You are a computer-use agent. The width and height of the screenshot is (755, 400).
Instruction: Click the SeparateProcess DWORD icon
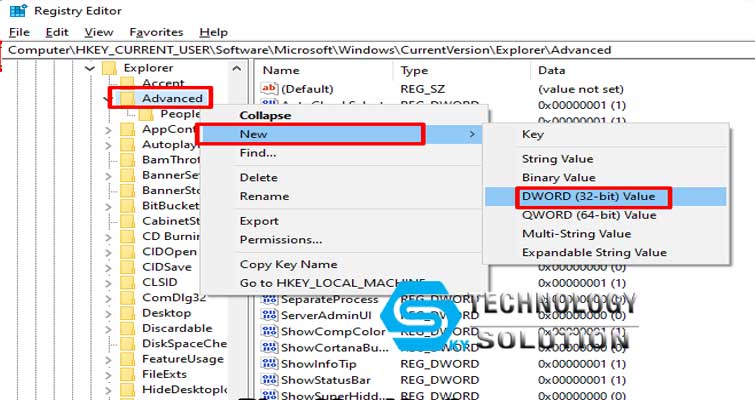(x=269, y=299)
